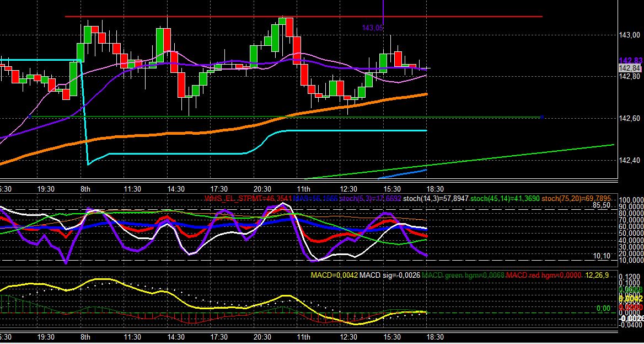The image size is (644, 344).
Task: Click the blue left endpoint of the green horizontal line
Action: point(30,117)
